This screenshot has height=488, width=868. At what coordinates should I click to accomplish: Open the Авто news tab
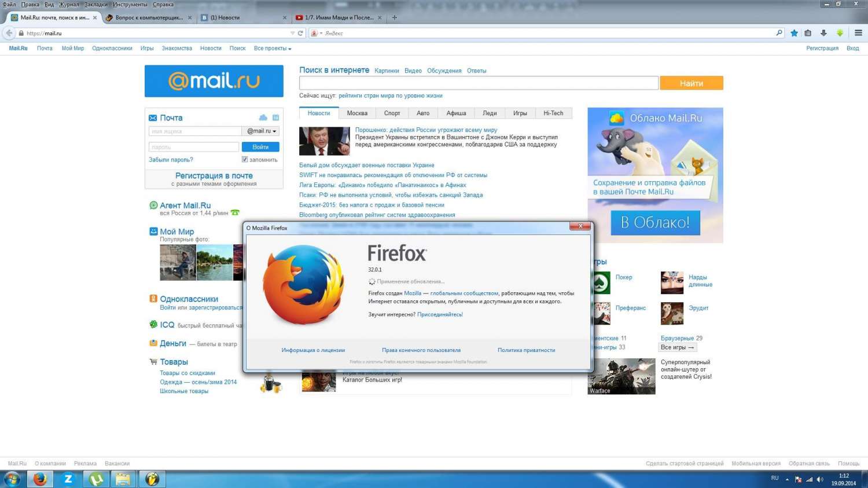[x=423, y=113]
